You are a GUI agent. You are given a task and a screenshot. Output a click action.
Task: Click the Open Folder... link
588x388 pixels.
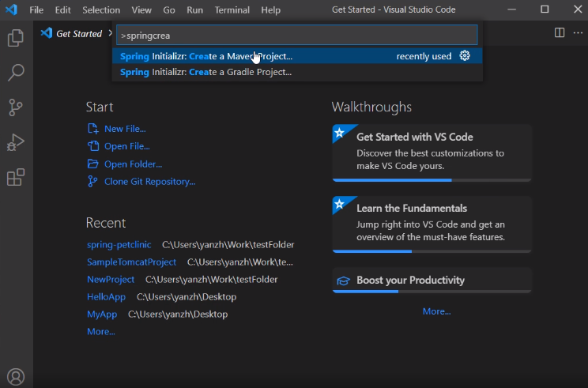[x=133, y=164]
